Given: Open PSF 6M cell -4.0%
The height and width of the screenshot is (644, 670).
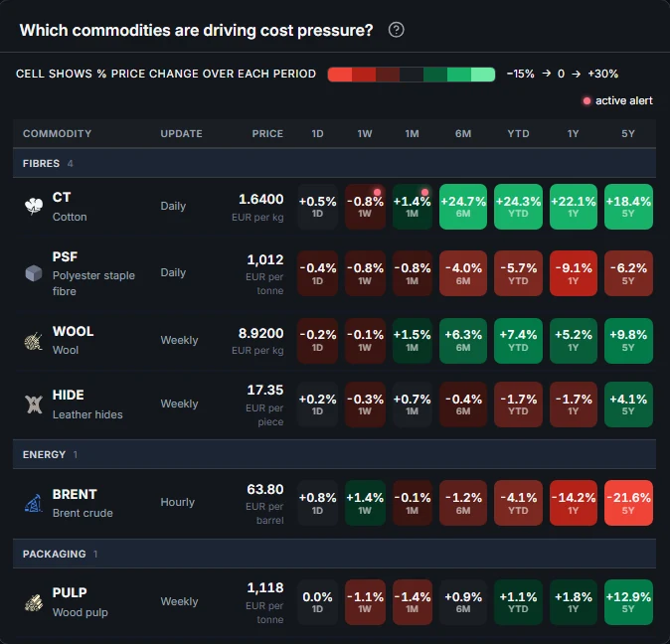Looking at the screenshot, I should tap(463, 273).
